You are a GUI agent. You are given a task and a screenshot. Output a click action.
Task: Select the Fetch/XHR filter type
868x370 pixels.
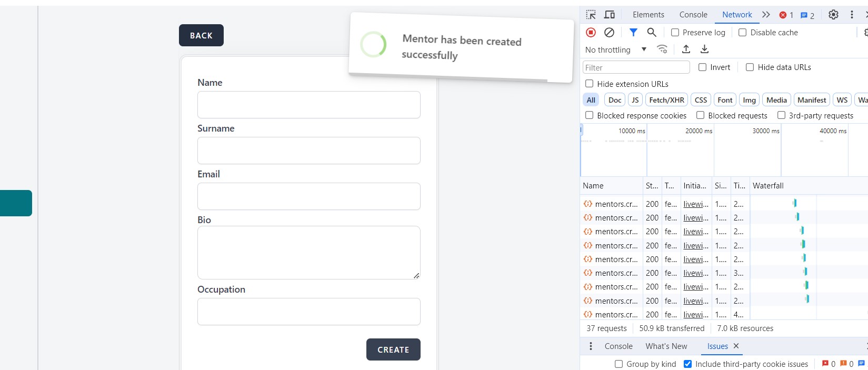point(666,100)
